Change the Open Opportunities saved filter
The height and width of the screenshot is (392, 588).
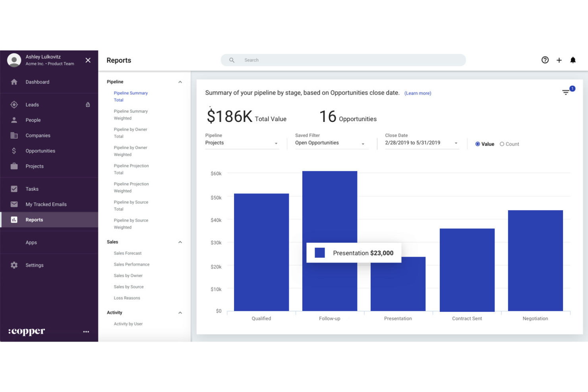[331, 143]
